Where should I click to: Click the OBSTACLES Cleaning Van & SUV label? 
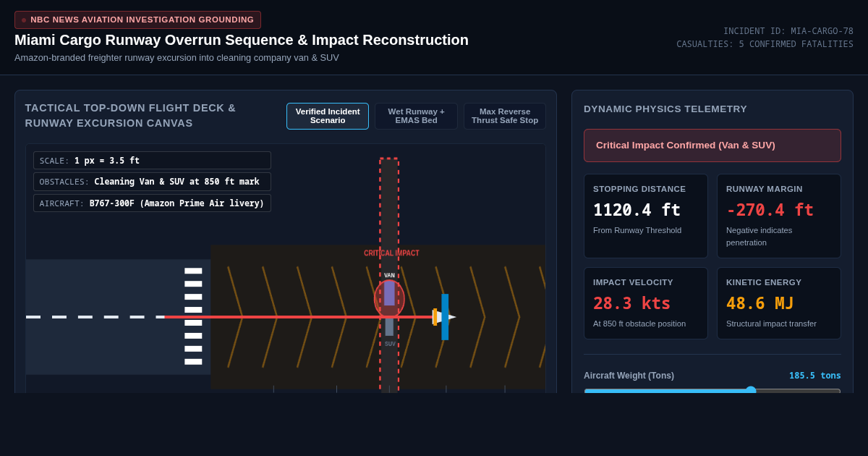pyautogui.click(x=152, y=182)
